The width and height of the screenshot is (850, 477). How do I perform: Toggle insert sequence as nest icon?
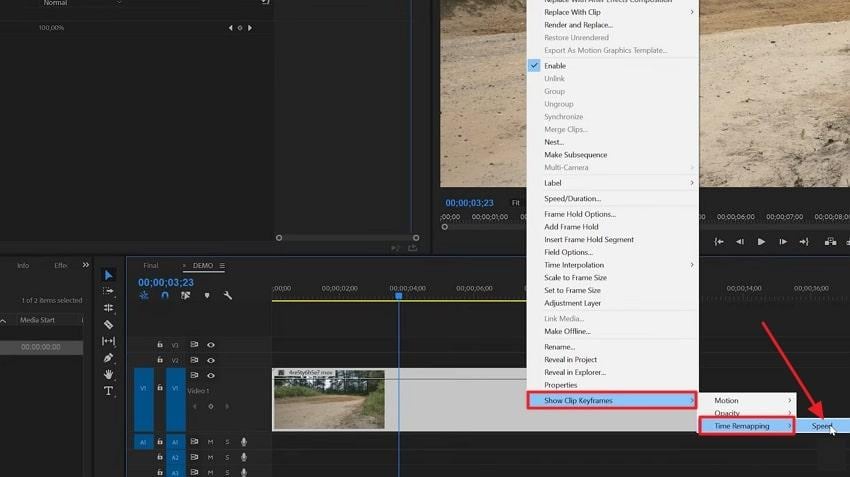point(144,295)
